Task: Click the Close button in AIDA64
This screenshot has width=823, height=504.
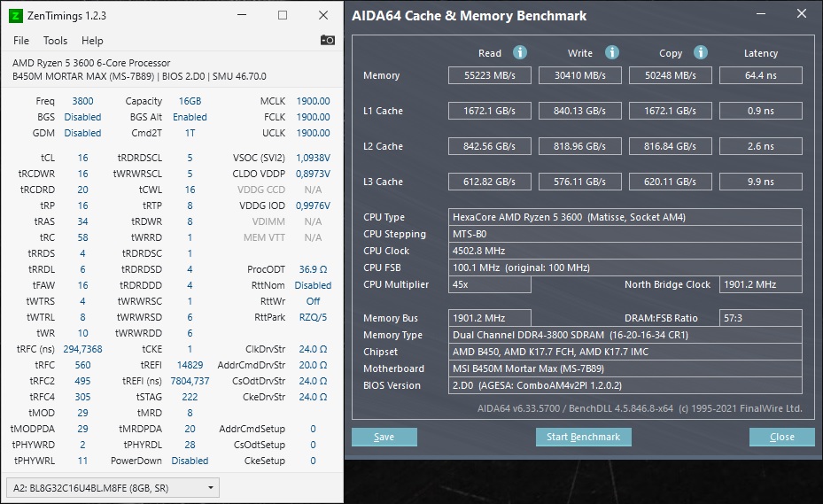Action: pyautogui.click(x=781, y=437)
